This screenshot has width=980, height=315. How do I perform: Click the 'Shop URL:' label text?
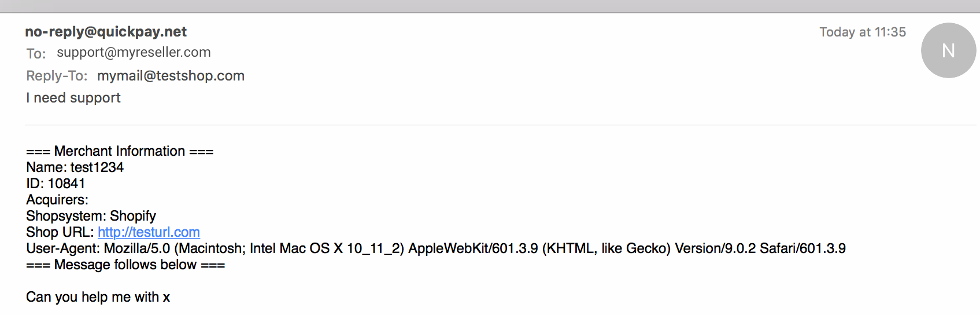click(x=60, y=232)
